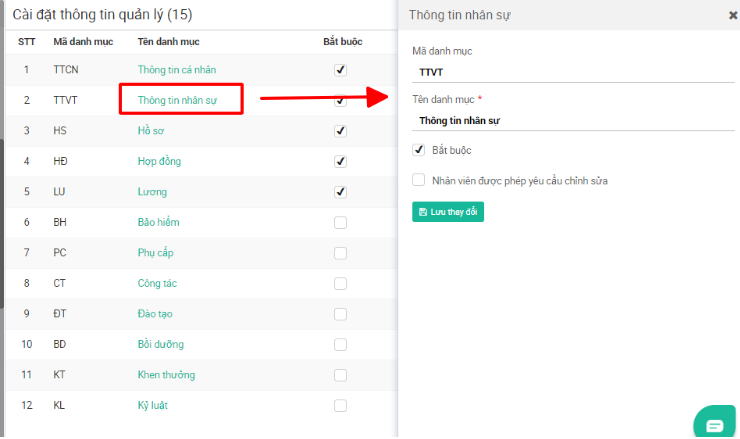
Task: Toggle the Bắt buộc checkbox in panel
Action: tap(419, 150)
